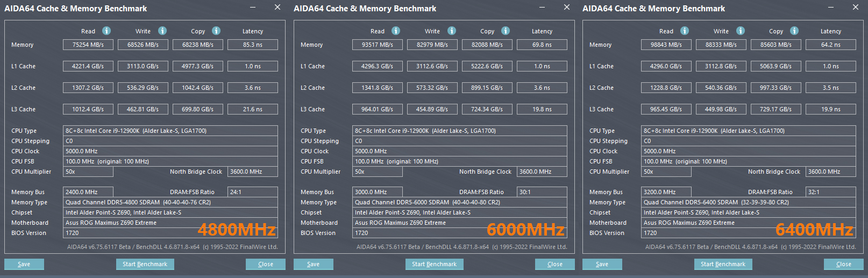
Task: Save results in the 4800MHz benchmark window
Action: pyautogui.click(x=24, y=264)
